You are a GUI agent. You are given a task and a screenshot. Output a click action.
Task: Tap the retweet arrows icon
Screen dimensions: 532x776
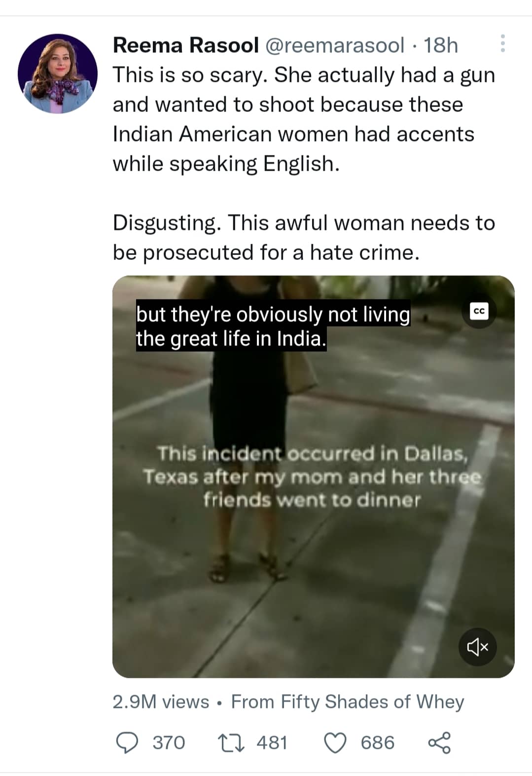click(x=231, y=742)
